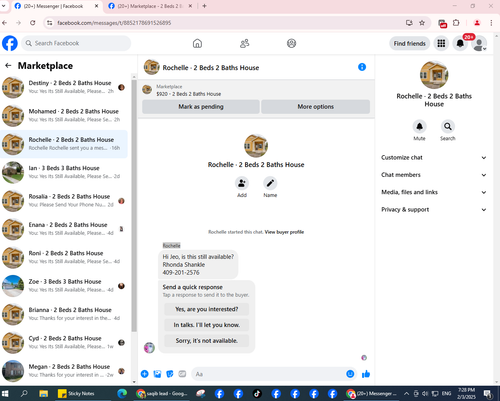
Task: Open a new browser tab
Action: click(204, 6)
